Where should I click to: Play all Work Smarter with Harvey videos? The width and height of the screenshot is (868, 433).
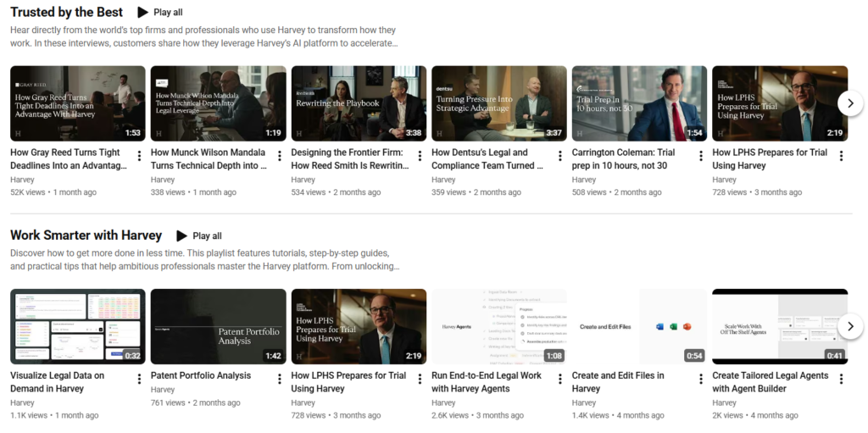[198, 236]
